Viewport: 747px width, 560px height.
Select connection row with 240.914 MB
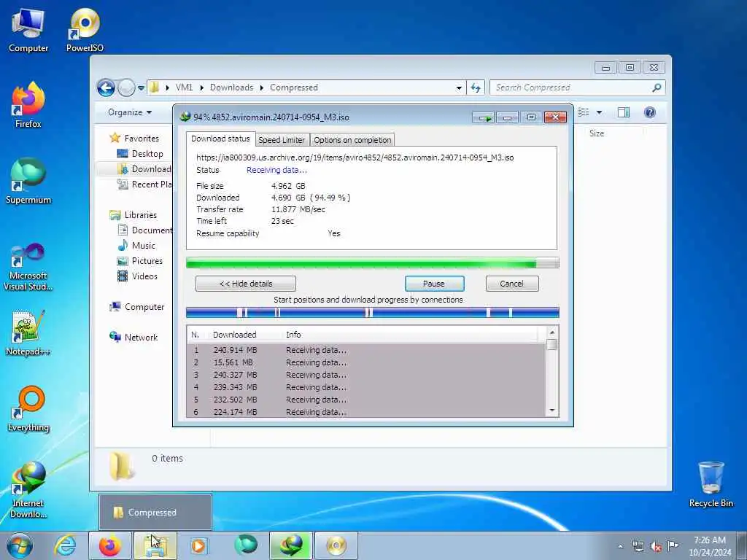click(366, 351)
